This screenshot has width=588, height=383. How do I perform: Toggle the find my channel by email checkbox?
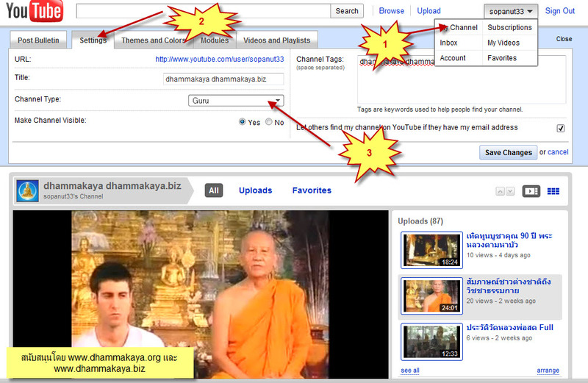561,129
